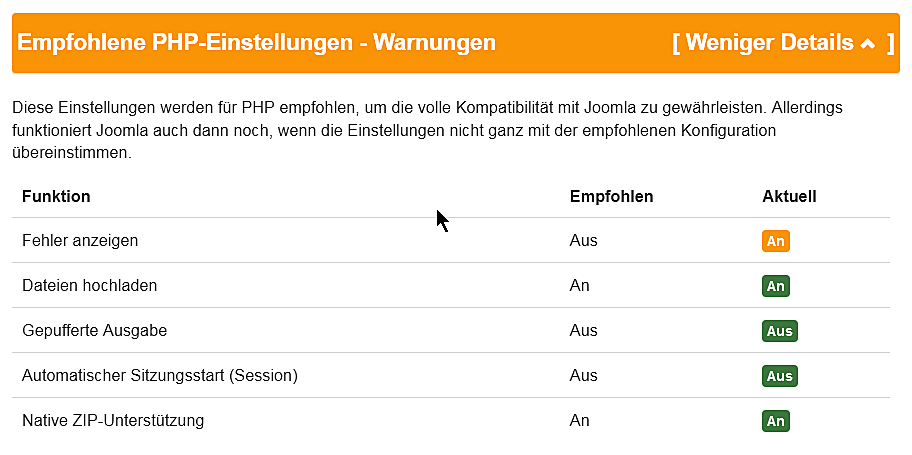Click the recommended Aus value for Gepufferte Ausgabe
This screenshot has width=912, height=455.
tap(583, 331)
